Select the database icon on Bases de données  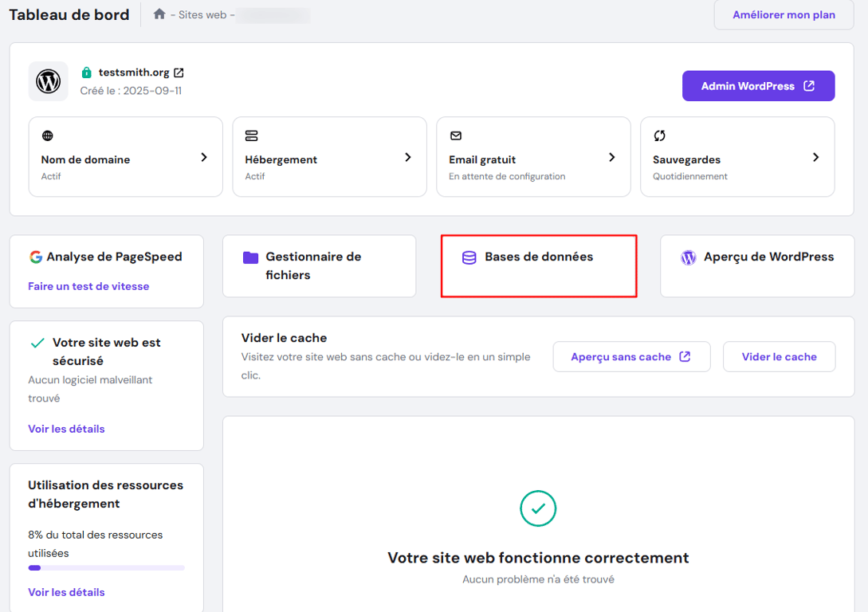[469, 257]
